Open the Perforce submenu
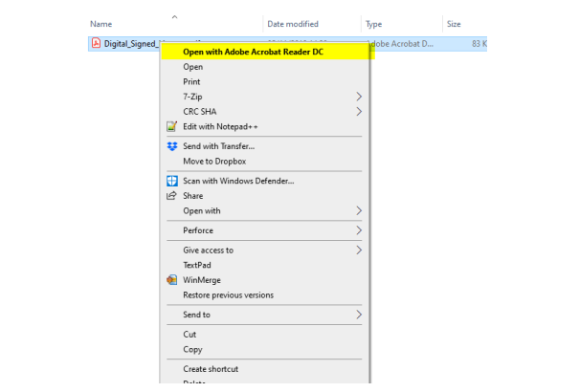Viewport: 579px width, 392px height. [x=265, y=230]
